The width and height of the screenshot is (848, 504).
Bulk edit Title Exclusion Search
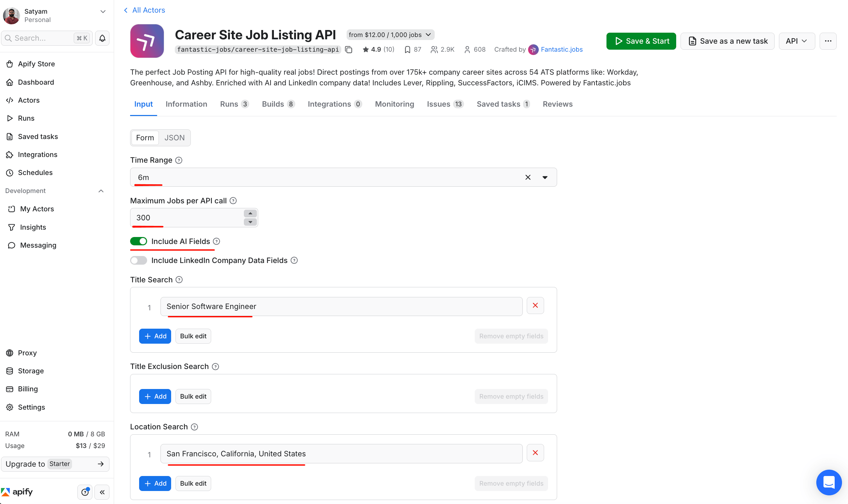(x=193, y=397)
